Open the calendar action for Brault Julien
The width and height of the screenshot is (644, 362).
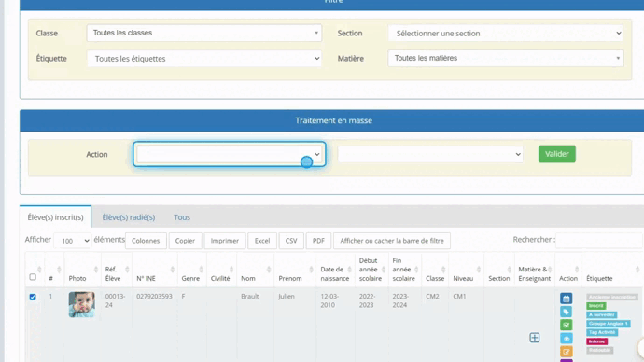[566, 299]
